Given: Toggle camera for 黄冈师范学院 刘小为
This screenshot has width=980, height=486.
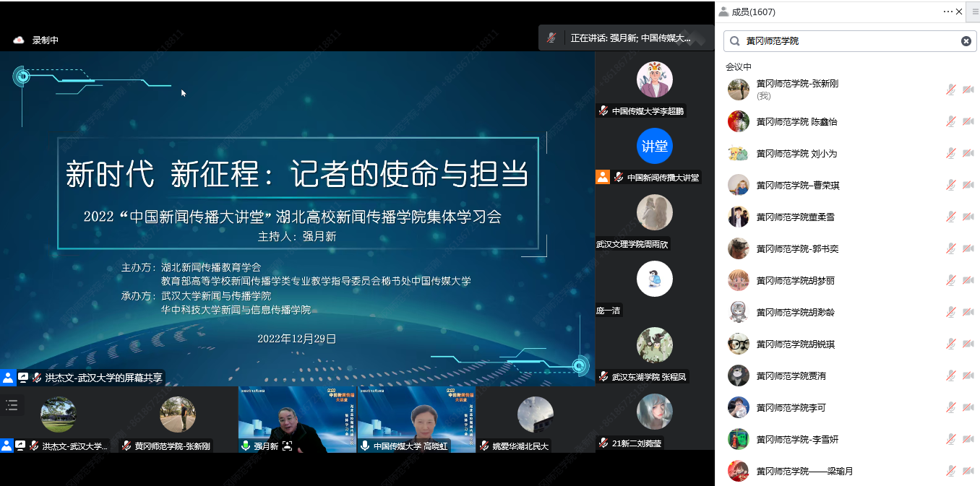Looking at the screenshot, I should pyautogui.click(x=968, y=153).
